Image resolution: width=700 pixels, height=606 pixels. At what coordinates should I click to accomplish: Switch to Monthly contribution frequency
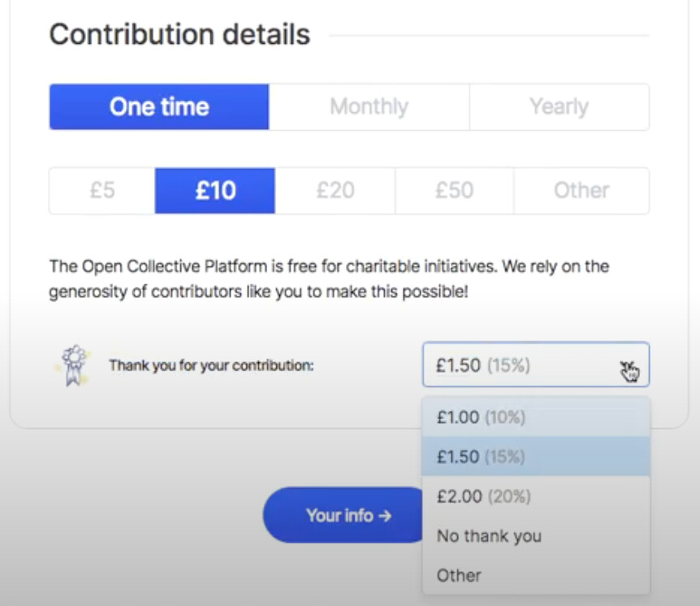tap(369, 107)
